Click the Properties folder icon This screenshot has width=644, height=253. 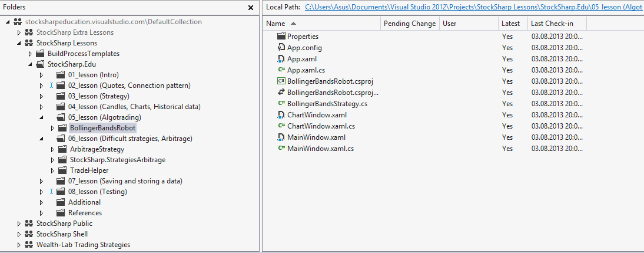[x=281, y=36]
